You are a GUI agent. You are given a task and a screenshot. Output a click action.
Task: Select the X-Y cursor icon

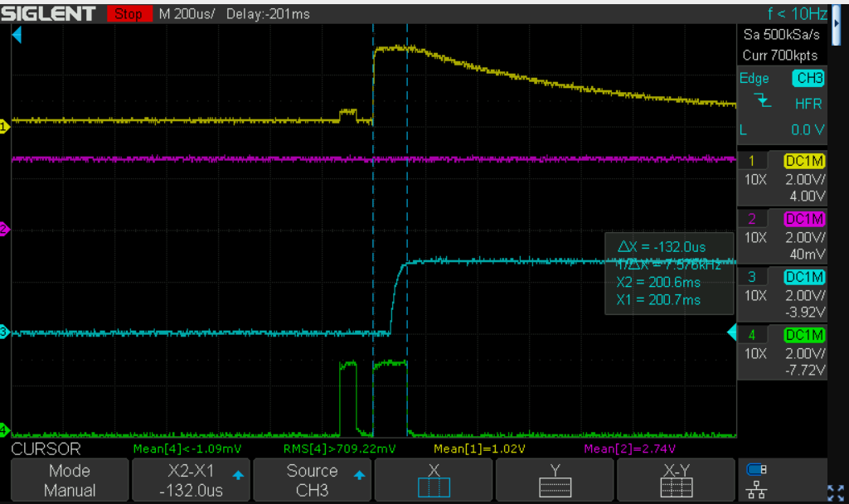click(677, 487)
